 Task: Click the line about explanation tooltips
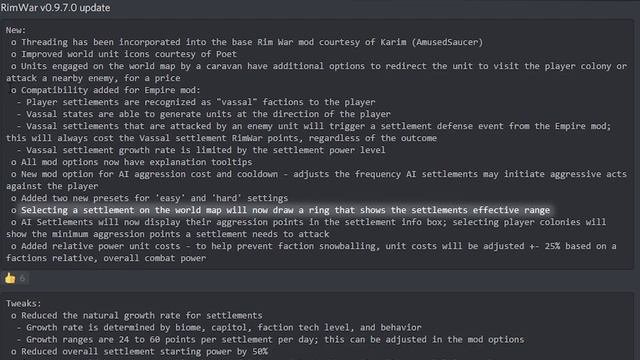pyautogui.click(x=131, y=162)
